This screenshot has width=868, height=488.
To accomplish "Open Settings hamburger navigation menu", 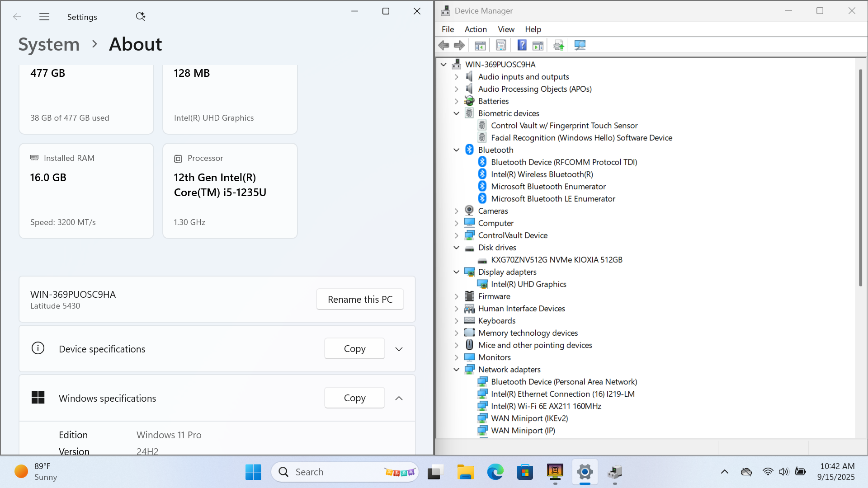I will (x=44, y=17).
